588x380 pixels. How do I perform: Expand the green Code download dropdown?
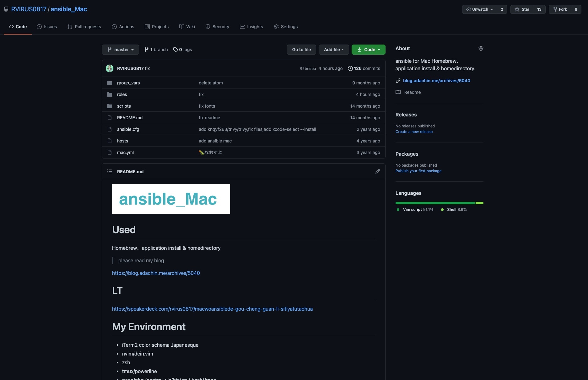(x=368, y=50)
